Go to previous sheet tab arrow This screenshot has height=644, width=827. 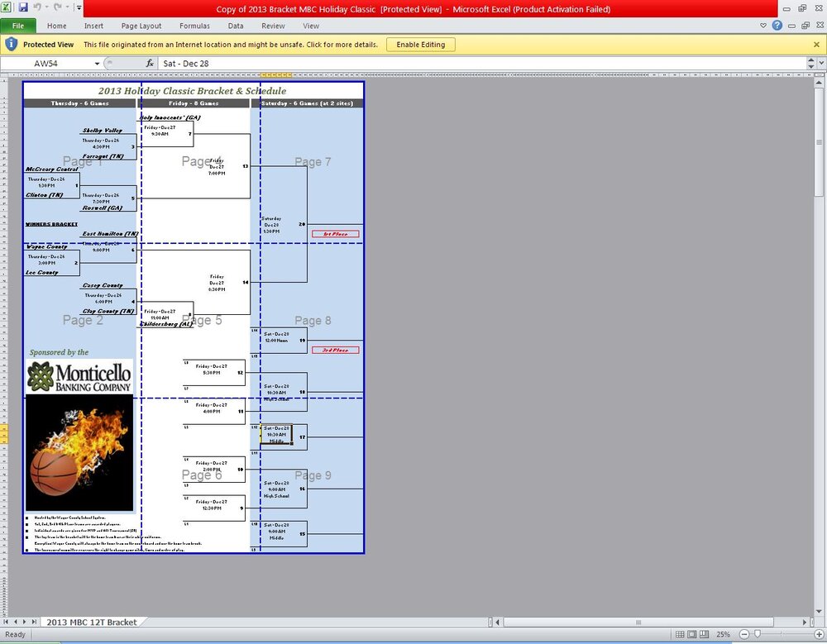(15, 622)
